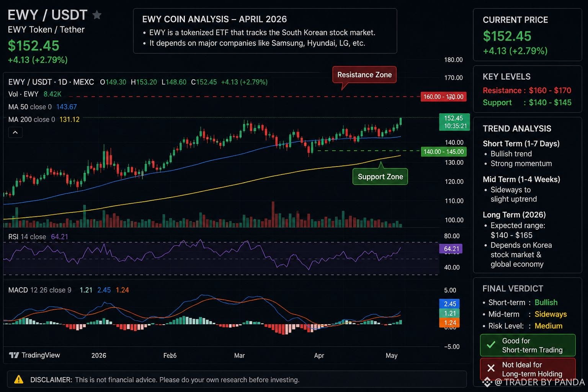Image resolution: width=588 pixels, height=392 pixels.
Task: Click the green Bullish verdict value
Action: pos(546,302)
